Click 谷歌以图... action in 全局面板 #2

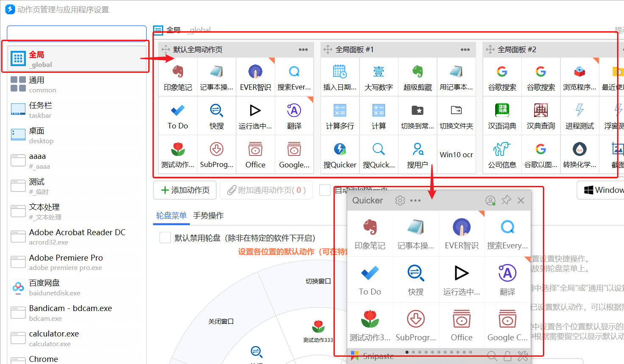pos(541,155)
